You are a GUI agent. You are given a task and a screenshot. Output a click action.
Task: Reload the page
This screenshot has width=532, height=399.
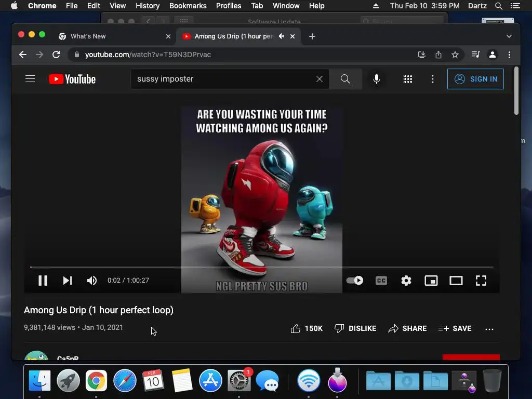coord(56,55)
